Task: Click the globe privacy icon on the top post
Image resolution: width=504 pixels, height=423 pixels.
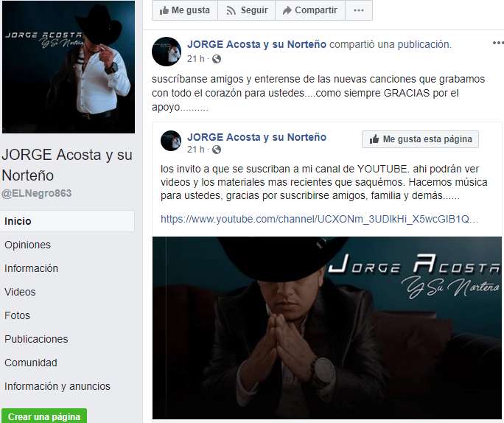Action: click(217, 59)
